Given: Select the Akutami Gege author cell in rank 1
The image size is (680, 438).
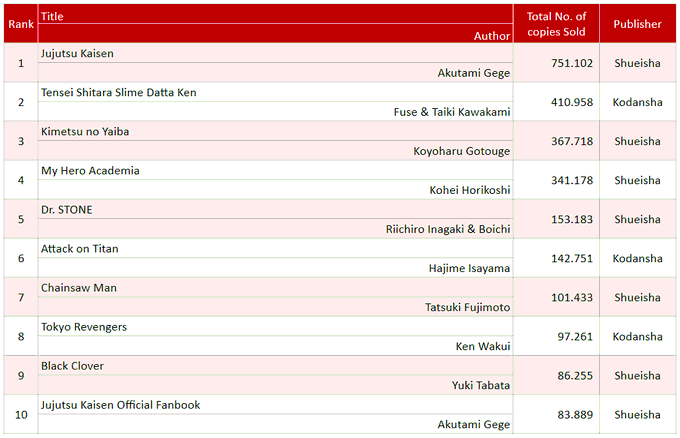Looking at the screenshot, I should 275,72.
